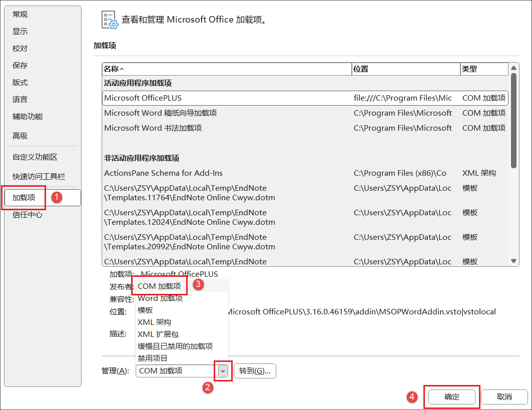Click the add-ins gear header icon
The height and width of the screenshot is (410, 532).
[110, 20]
